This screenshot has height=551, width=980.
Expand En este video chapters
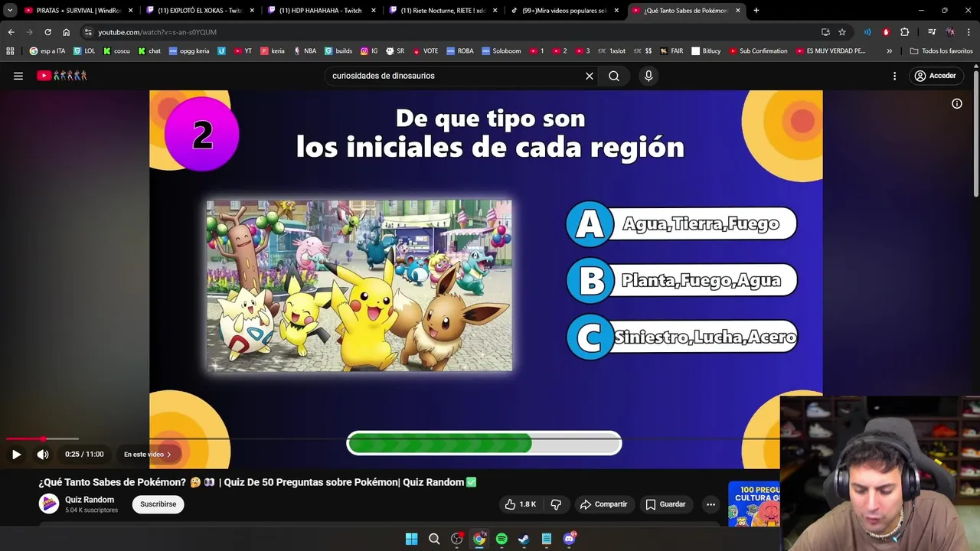tap(148, 455)
